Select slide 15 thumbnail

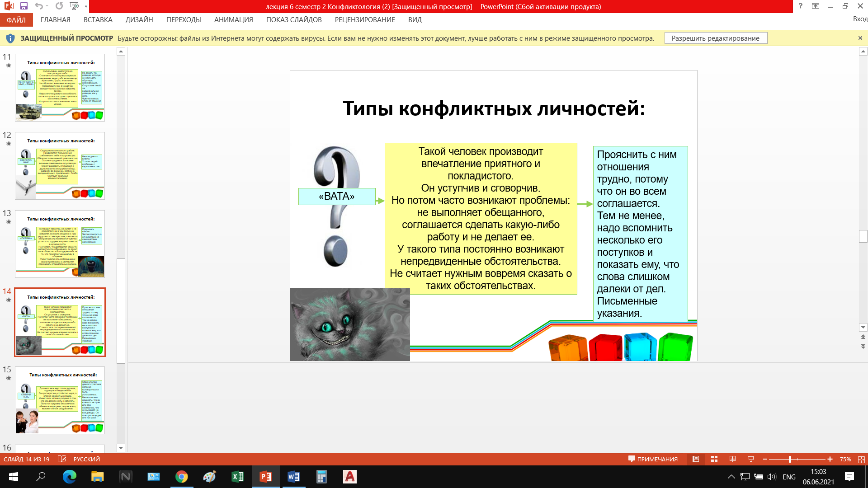60,400
